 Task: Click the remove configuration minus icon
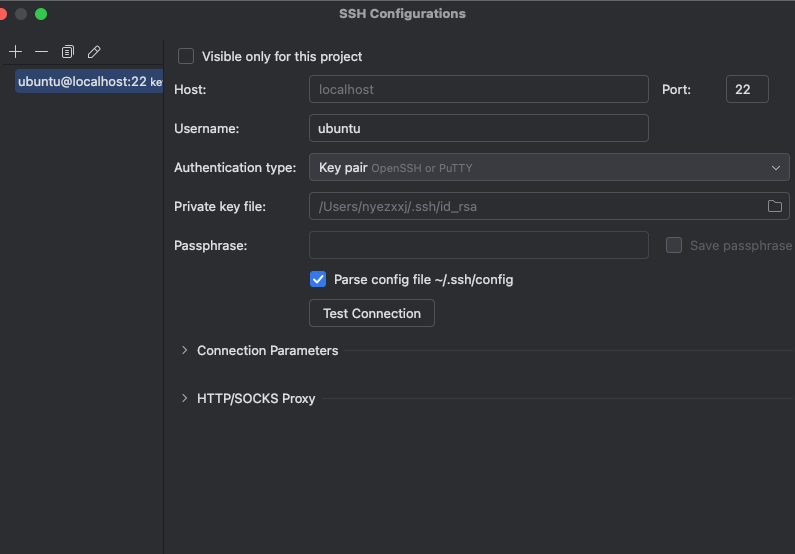click(41, 51)
